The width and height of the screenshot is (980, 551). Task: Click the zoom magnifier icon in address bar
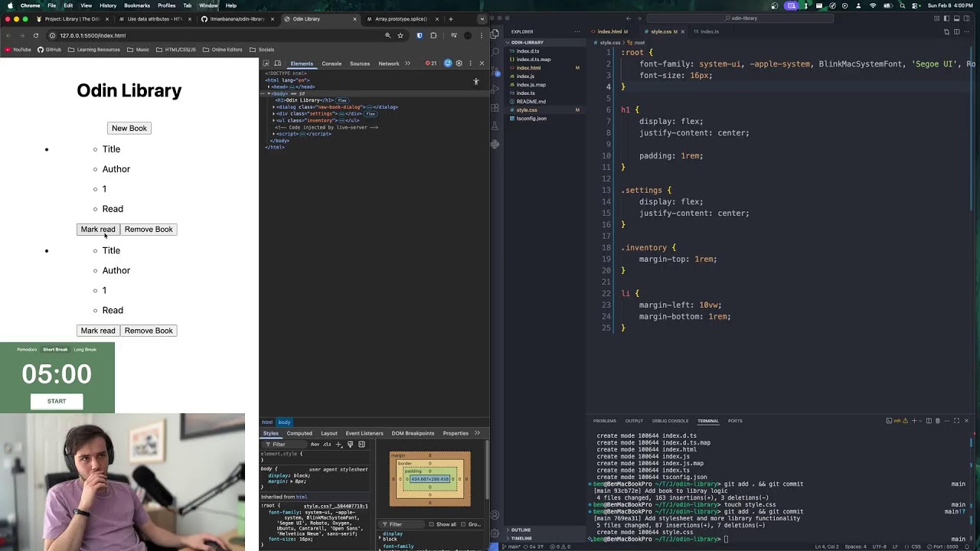(x=387, y=35)
